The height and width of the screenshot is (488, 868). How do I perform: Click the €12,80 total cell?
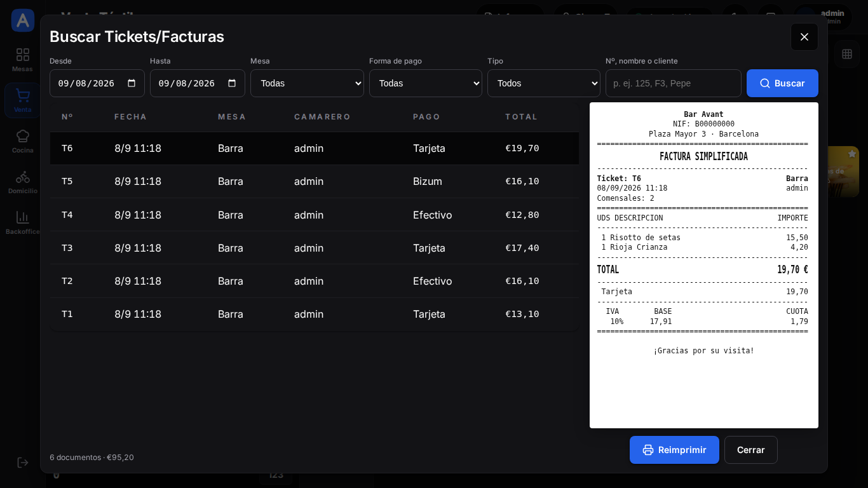point(522,215)
